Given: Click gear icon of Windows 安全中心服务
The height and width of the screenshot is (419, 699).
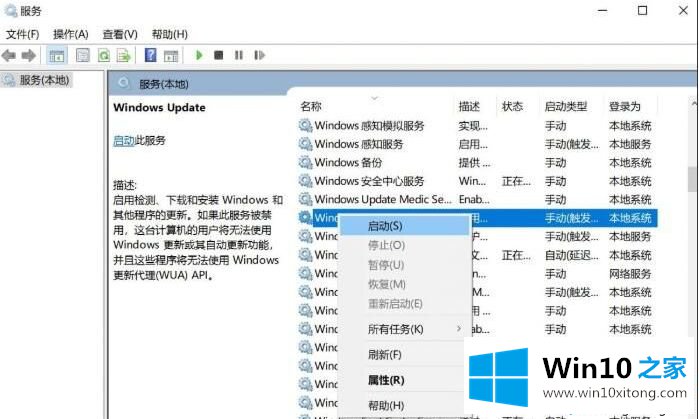Looking at the screenshot, I should [305, 181].
